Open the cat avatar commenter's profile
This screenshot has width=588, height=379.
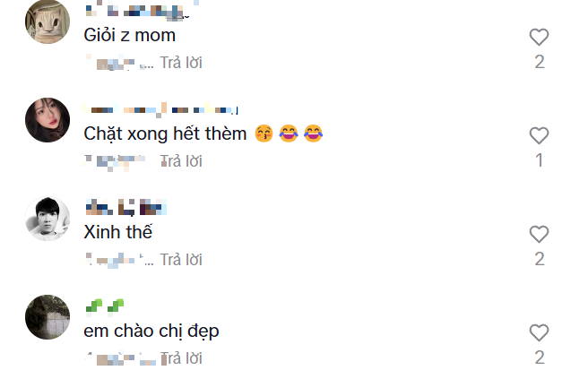48,22
